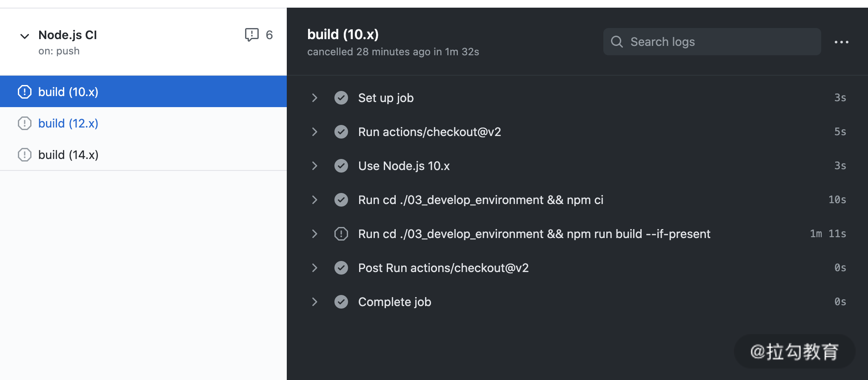The image size is (868, 380).
Task: Click status icon beside build (14.x)
Action: (25, 155)
